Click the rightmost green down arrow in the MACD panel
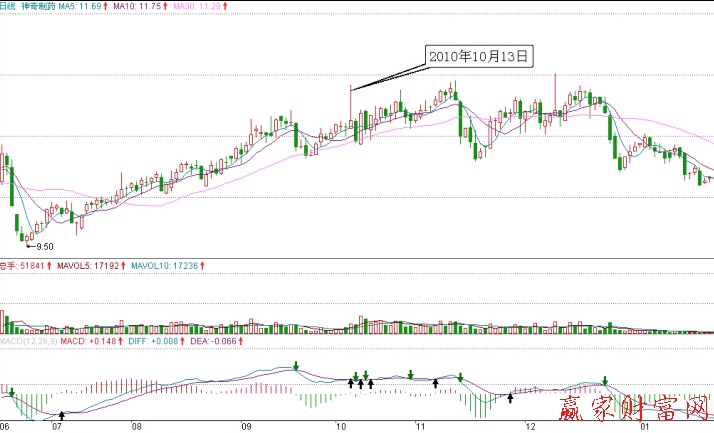This screenshot has height=433, width=714. pyautogui.click(x=605, y=380)
